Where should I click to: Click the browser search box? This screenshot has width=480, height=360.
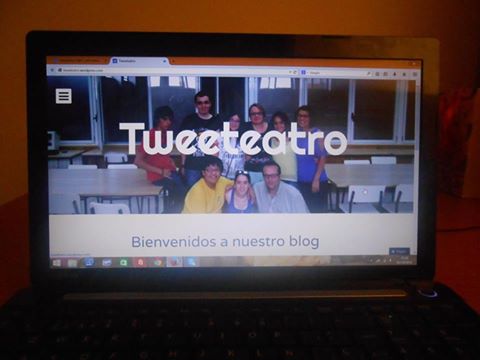[337, 73]
